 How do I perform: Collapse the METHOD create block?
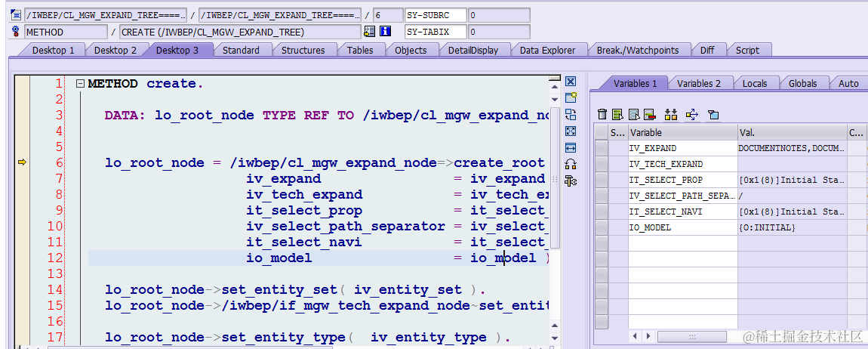click(x=80, y=84)
